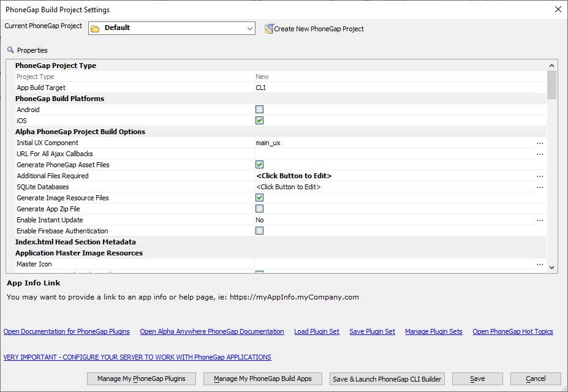Image resolution: width=568 pixels, height=392 pixels.
Task: Open Alpha Anywhere PhoneGap Documentation link
Action: point(212,331)
